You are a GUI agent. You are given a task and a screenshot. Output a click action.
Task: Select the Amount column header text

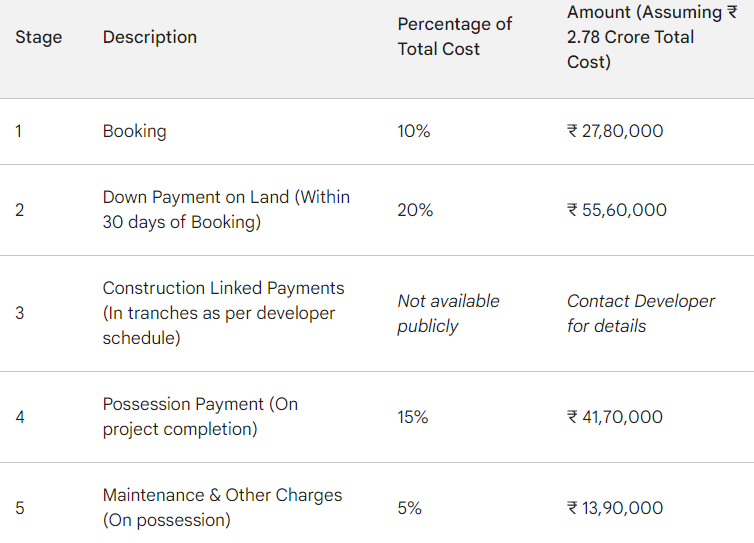(652, 37)
